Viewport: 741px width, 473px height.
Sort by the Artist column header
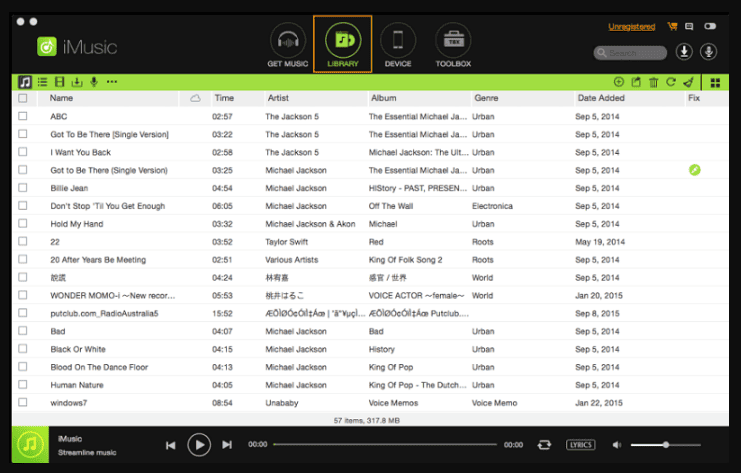(x=278, y=98)
